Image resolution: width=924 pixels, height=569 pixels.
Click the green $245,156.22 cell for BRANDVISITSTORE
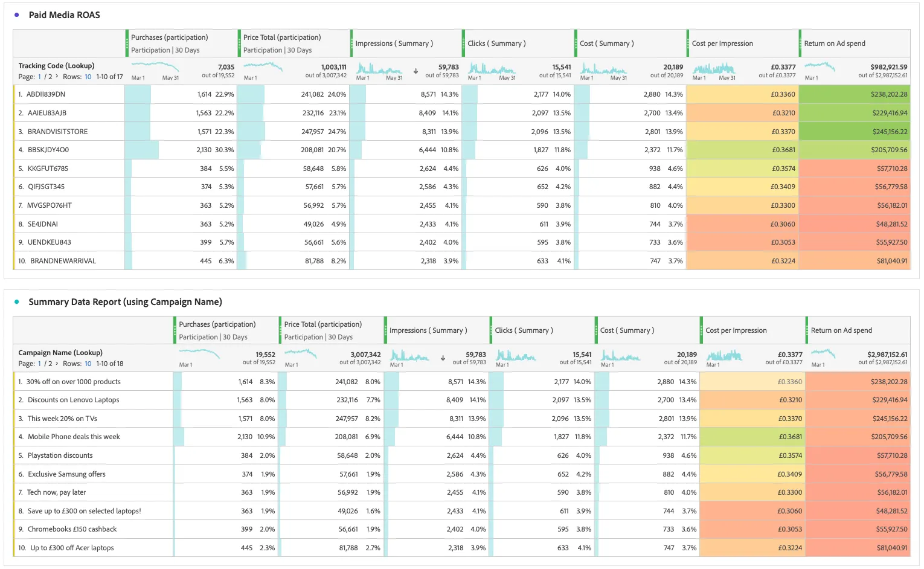point(855,132)
